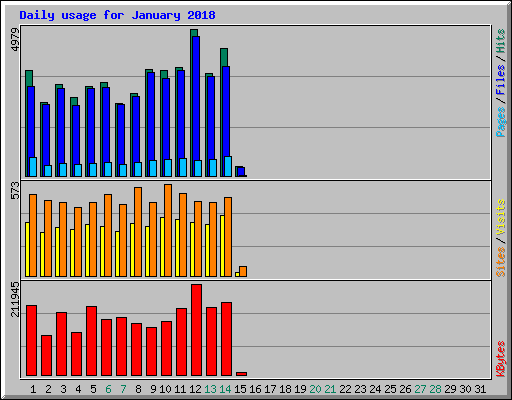Click day 24 on the x-axis

click(375, 389)
